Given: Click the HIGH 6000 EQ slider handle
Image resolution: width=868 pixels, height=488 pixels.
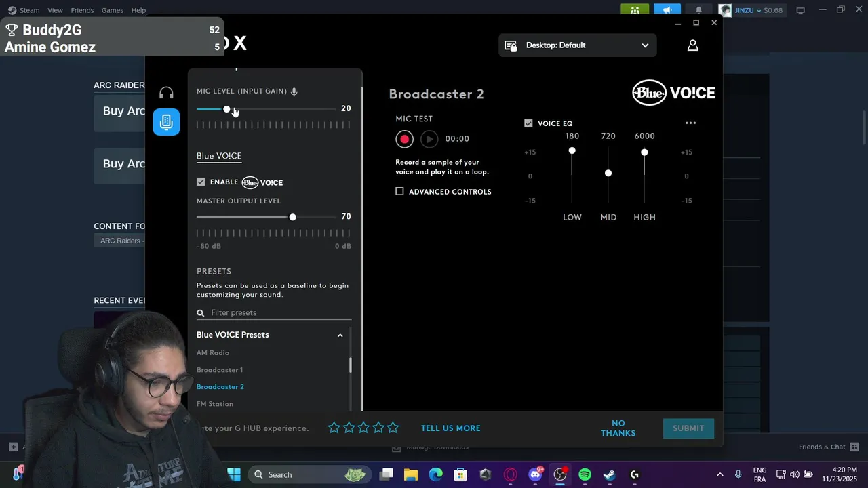Looking at the screenshot, I should click(x=644, y=152).
